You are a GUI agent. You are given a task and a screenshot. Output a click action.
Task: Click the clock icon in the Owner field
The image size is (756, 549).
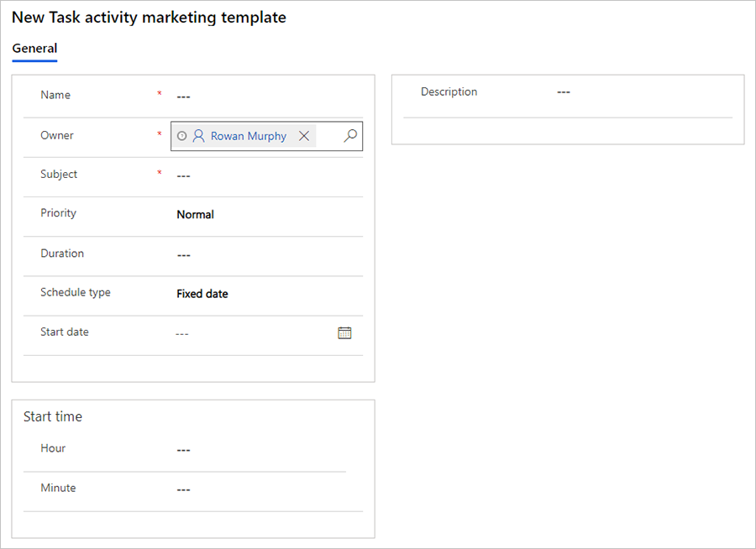(181, 136)
